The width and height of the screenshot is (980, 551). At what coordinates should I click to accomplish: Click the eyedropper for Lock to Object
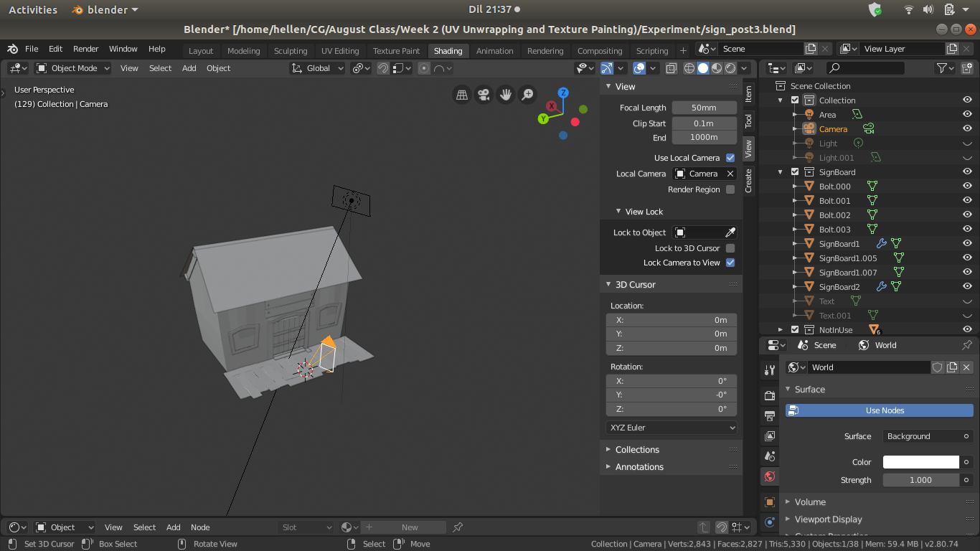coord(730,232)
